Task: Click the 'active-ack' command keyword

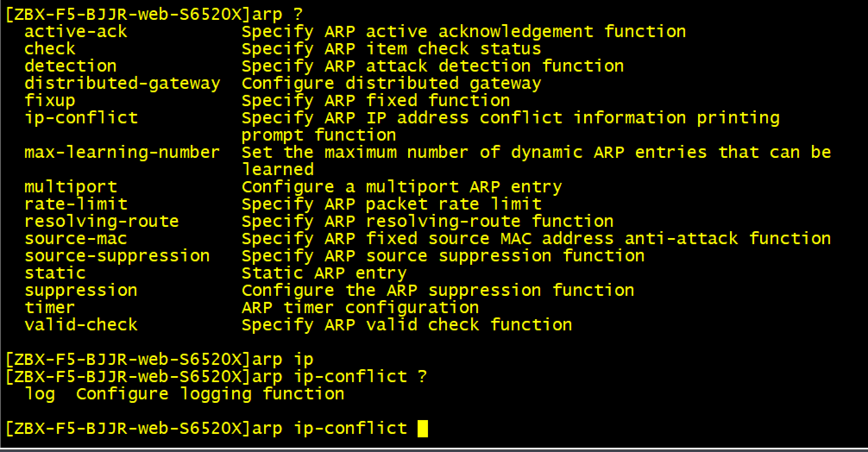Action: [76, 32]
